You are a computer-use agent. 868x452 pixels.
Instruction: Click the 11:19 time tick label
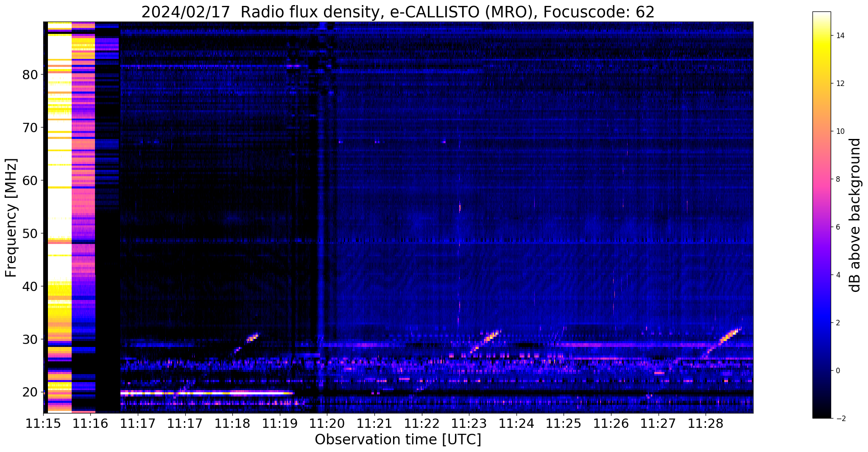pyautogui.click(x=279, y=424)
